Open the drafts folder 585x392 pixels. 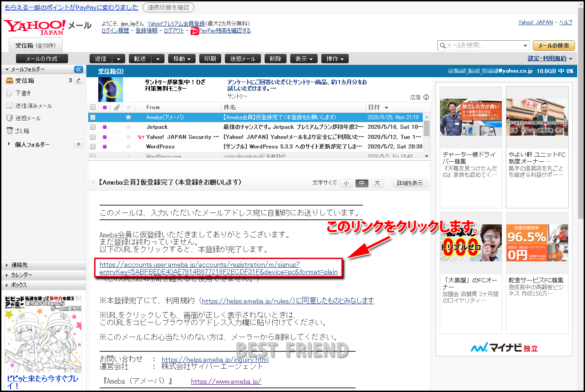pyautogui.click(x=23, y=93)
